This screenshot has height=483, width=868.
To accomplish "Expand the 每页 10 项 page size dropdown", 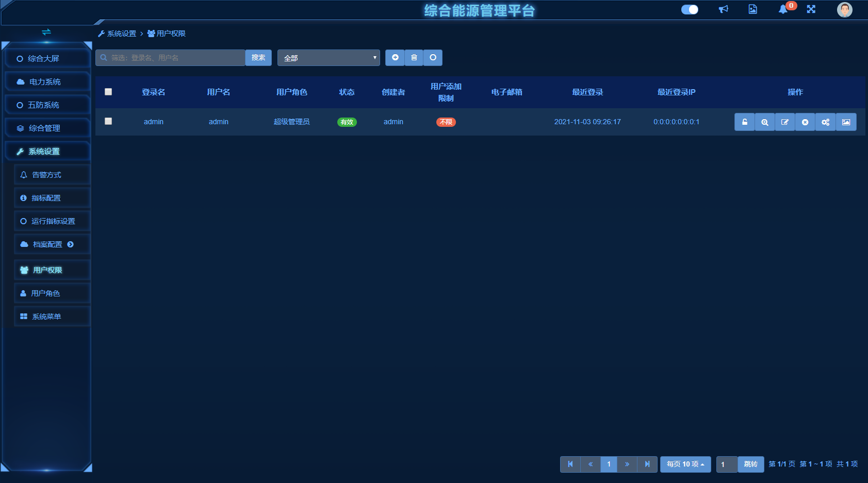I will pos(685,464).
